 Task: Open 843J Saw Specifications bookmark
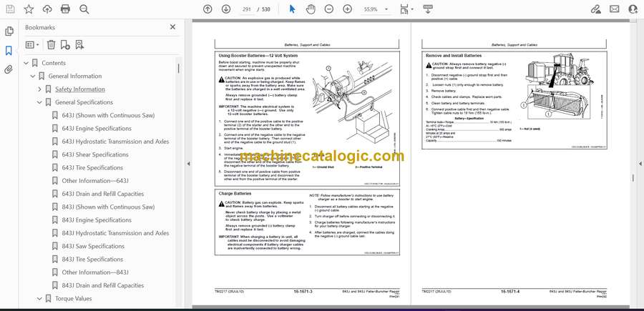point(93,246)
